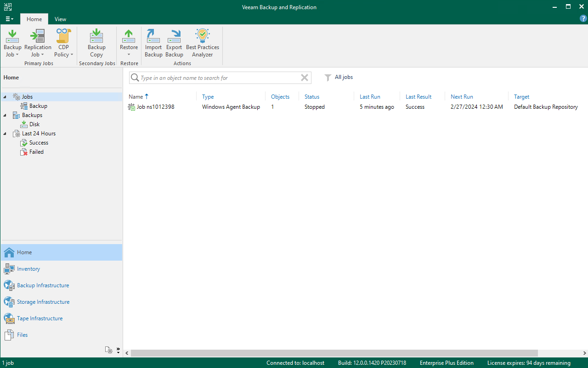The width and height of the screenshot is (588, 368).
Task: Click the Backup Copy icon
Action: [x=96, y=43]
